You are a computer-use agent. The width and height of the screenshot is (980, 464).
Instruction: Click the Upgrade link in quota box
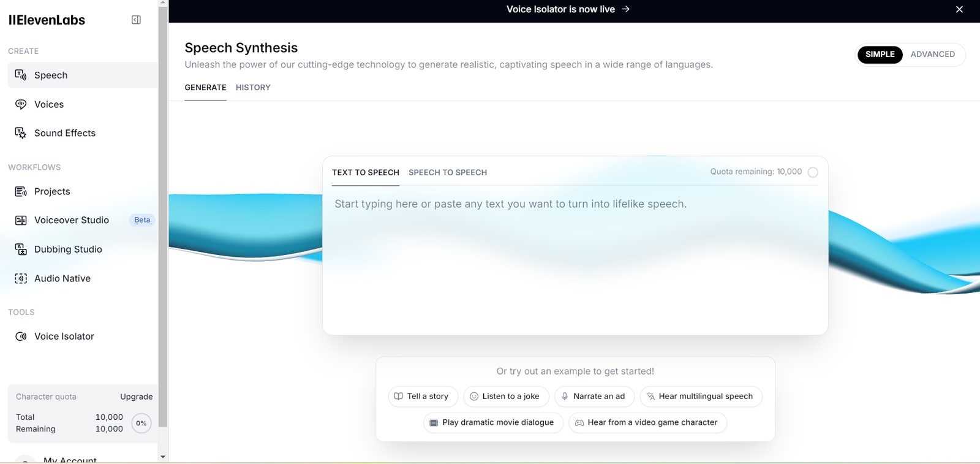(x=136, y=397)
